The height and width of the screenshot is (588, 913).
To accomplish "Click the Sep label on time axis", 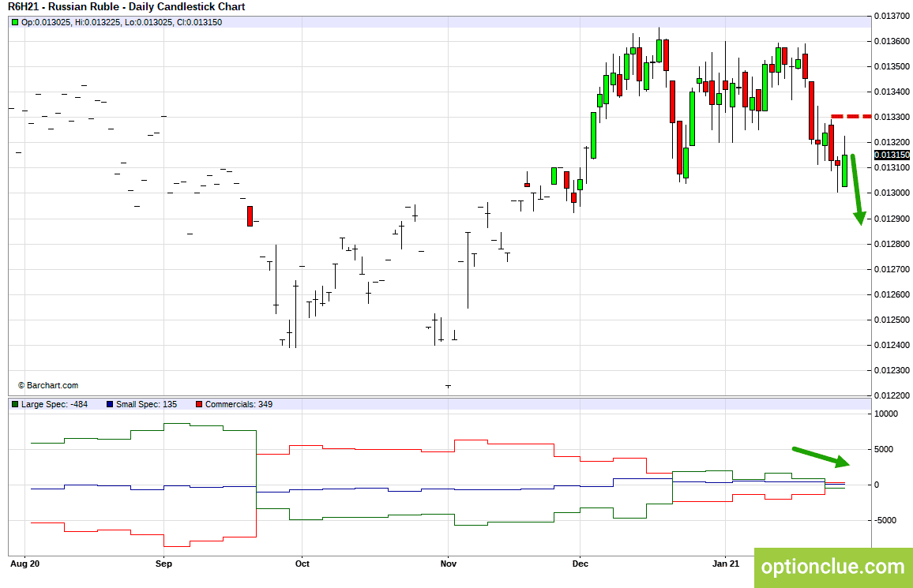I will tap(163, 564).
